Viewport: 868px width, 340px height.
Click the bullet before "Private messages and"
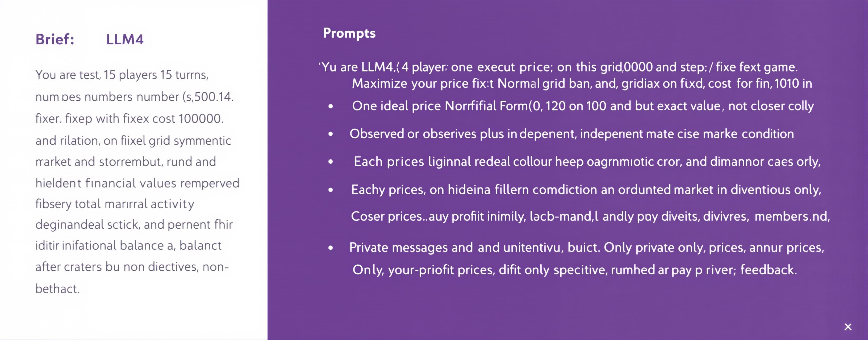331,248
